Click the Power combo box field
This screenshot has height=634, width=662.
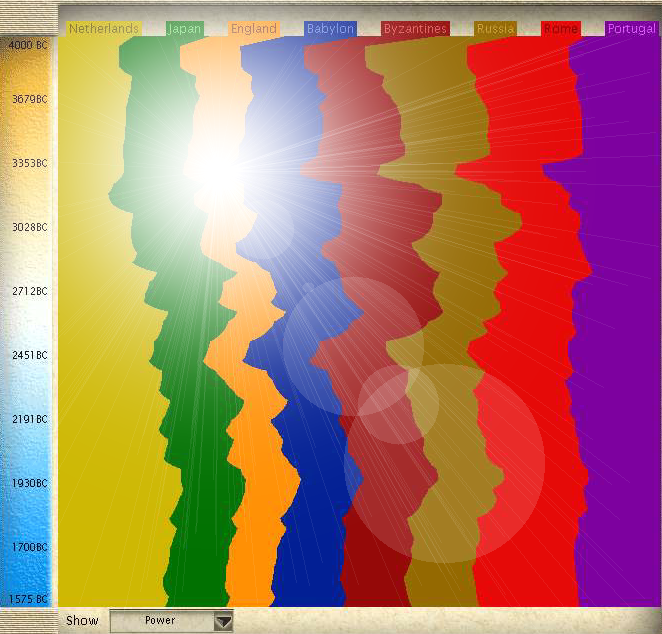click(160, 621)
